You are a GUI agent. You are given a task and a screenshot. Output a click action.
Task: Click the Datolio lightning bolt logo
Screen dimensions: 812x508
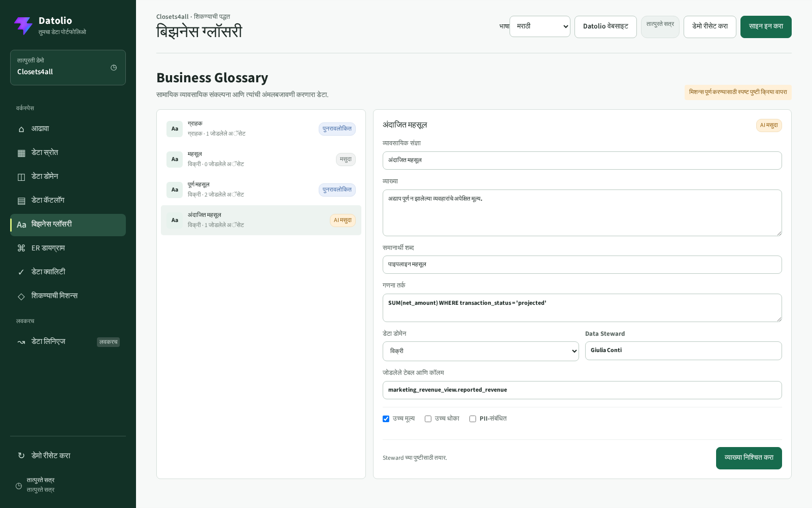[x=23, y=26]
